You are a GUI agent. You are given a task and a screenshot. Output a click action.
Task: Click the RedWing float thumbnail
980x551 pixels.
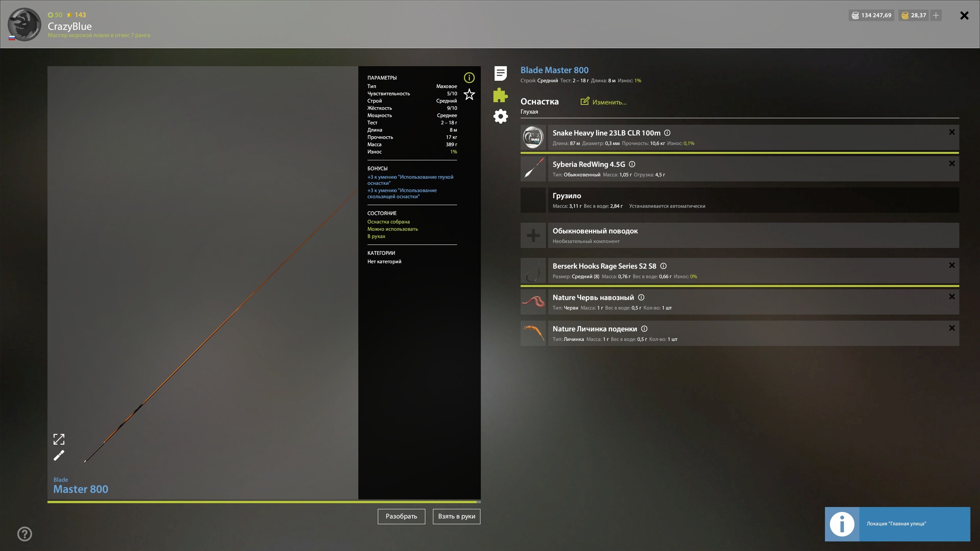click(x=533, y=169)
